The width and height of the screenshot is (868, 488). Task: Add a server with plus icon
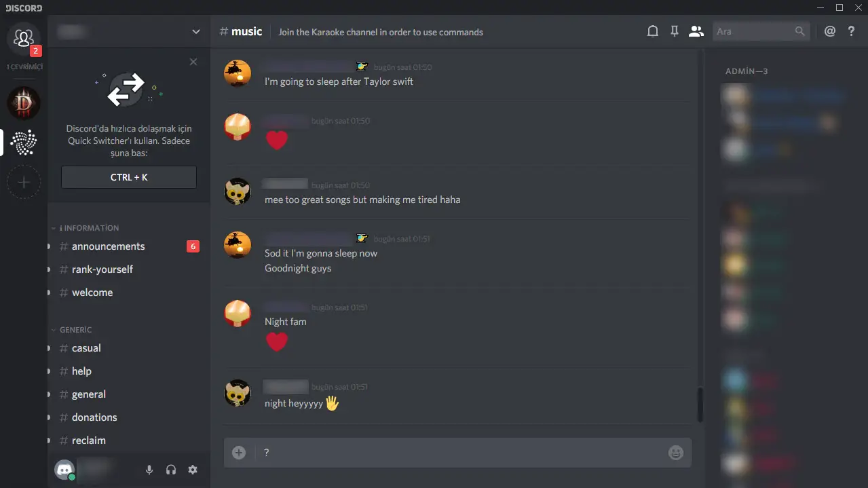tap(24, 182)
